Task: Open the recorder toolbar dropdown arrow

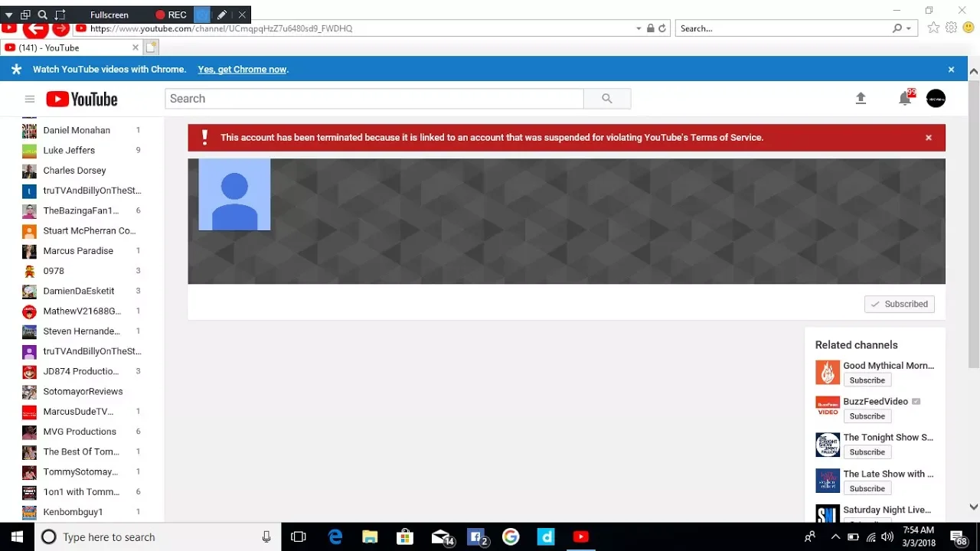Action: tap(8, 15)
